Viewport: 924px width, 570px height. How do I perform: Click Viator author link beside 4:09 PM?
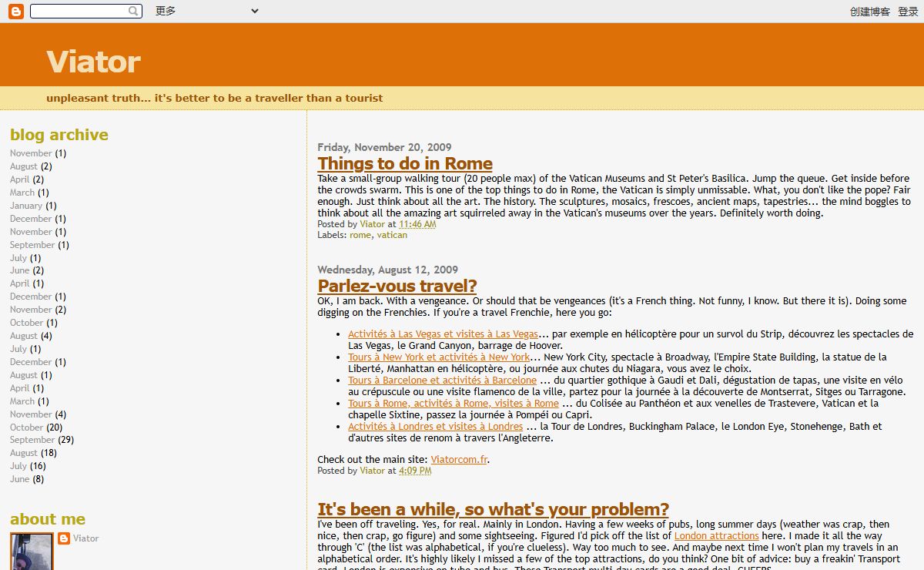click(x=373, y=471)
